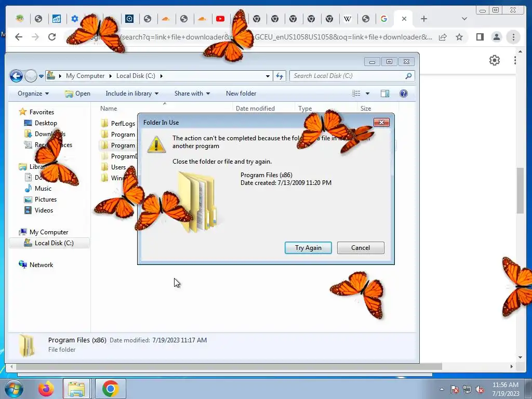Click Explorer forward navigation arrow

pos(31,76)
